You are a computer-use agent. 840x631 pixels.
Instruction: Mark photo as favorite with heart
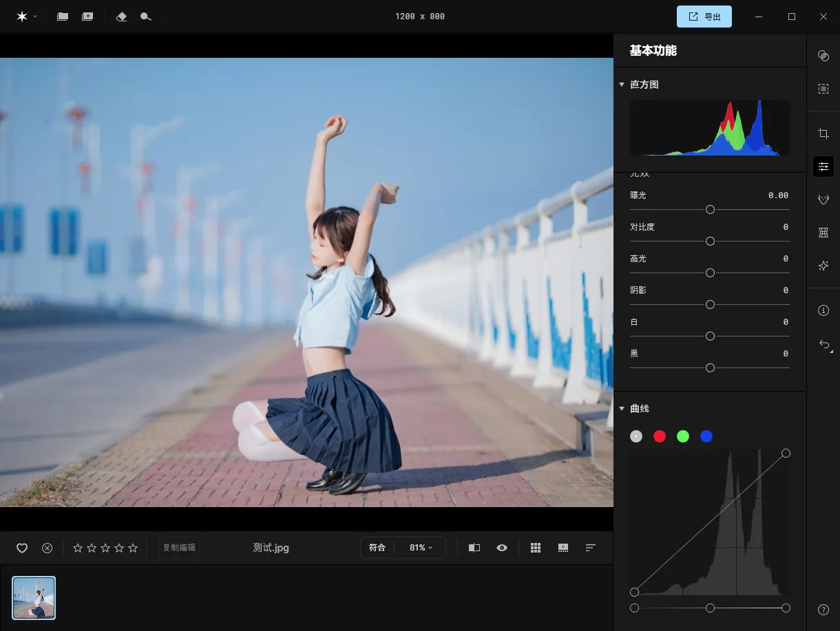22,548
